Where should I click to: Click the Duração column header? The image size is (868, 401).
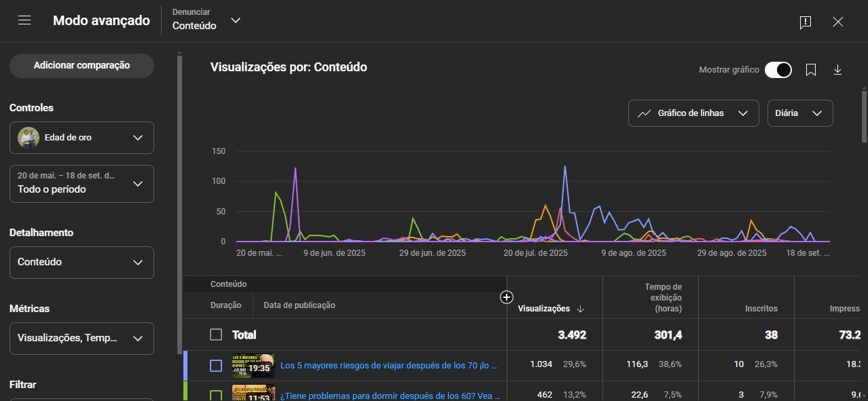pos(225,305)
